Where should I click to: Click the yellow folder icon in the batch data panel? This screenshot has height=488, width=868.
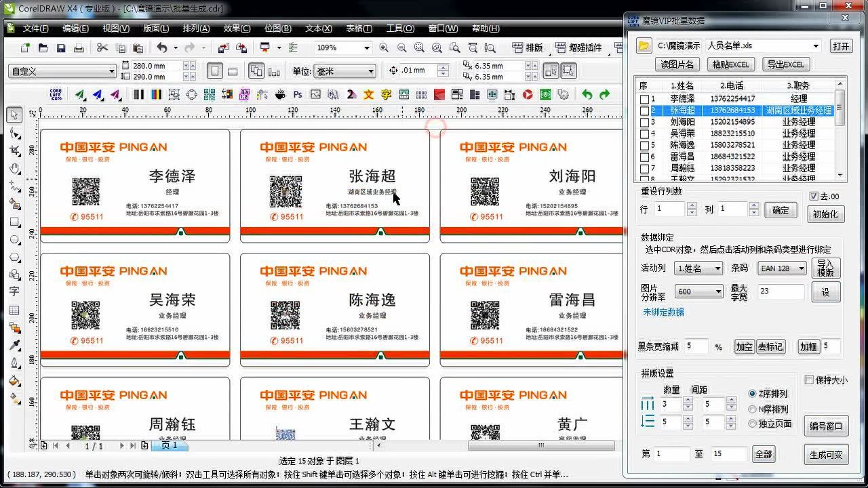tap(644, 46)
